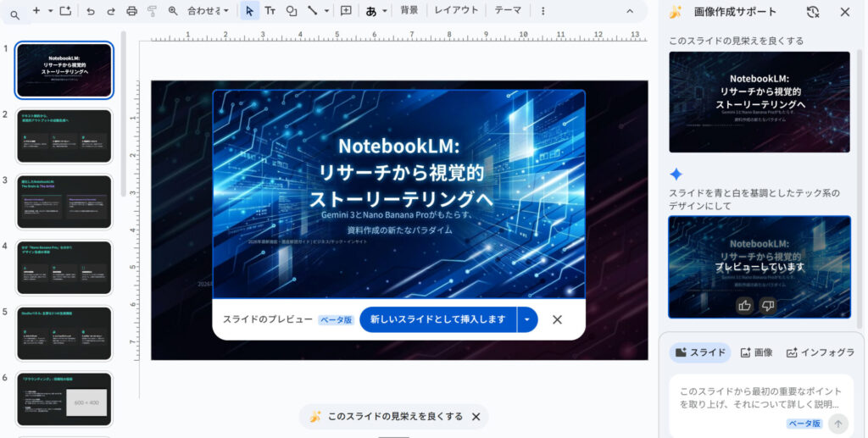Open the テーマ theme panel
Screen dimensions: 868x438
508,10
